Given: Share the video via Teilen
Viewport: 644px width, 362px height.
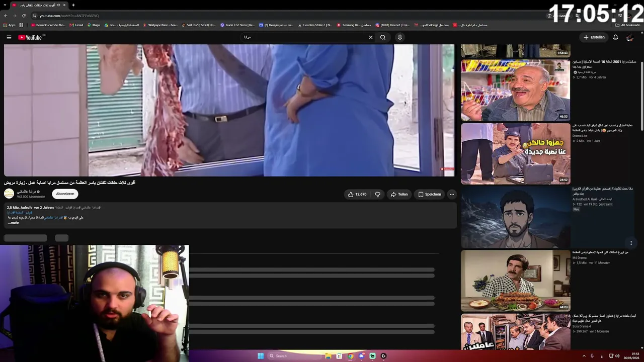Looking at the screenshot, I should point(399,194).
